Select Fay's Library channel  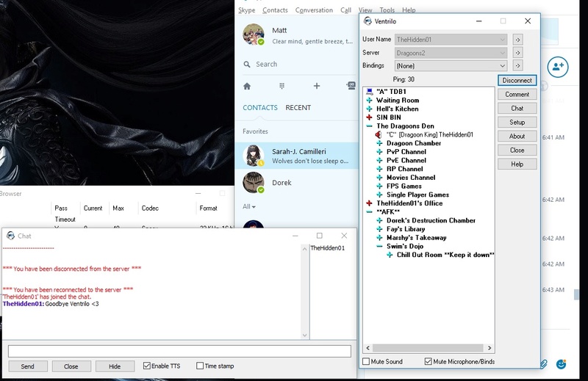coord(406,229)
